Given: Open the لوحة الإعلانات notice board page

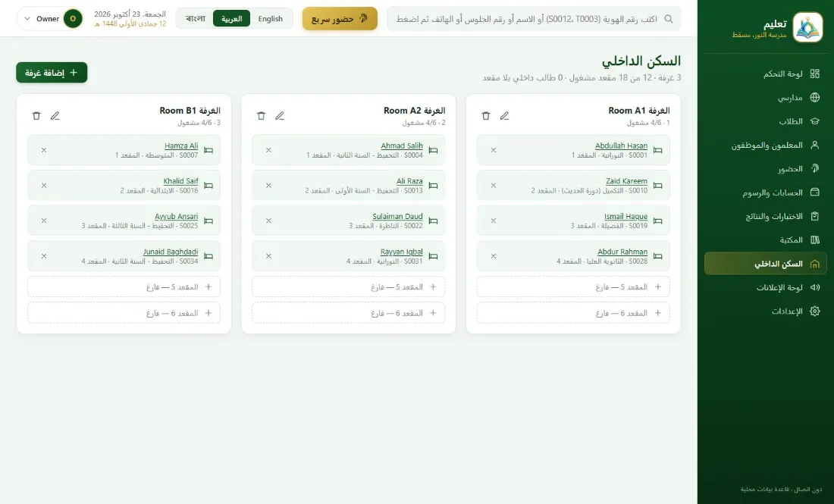Looking at the screenshot, I should [x=766, y=287].
